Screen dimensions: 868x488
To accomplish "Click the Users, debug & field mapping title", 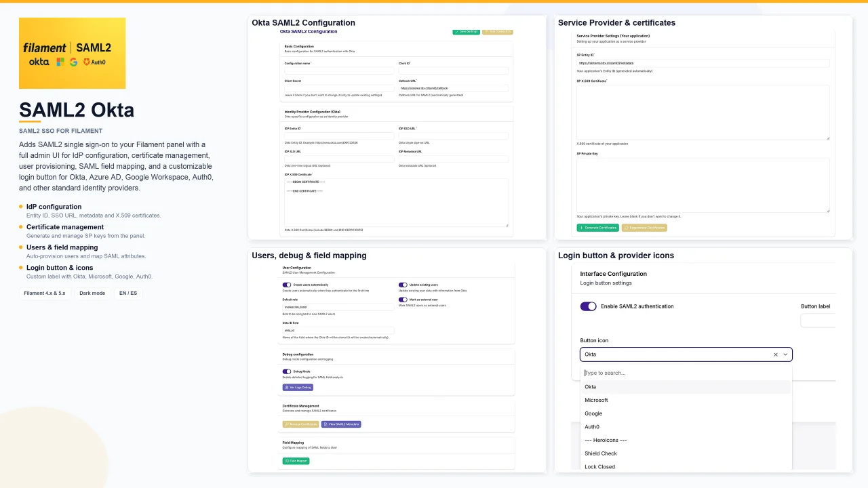I will [x=309, y=256].
